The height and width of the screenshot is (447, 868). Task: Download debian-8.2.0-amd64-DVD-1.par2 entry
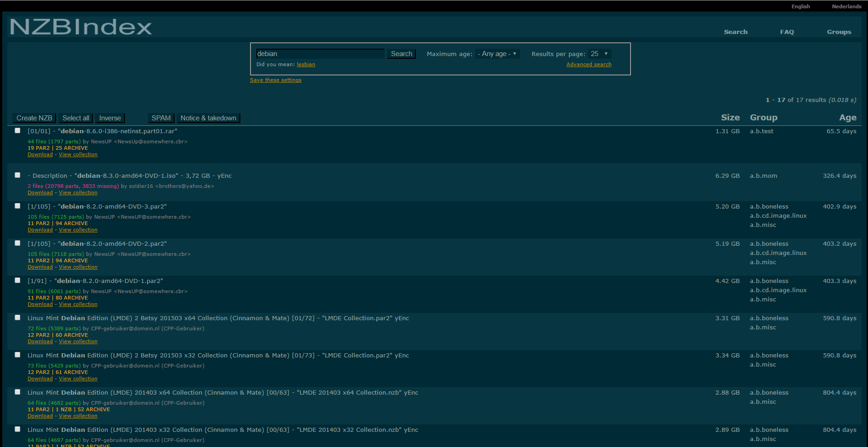coord(40,304)
